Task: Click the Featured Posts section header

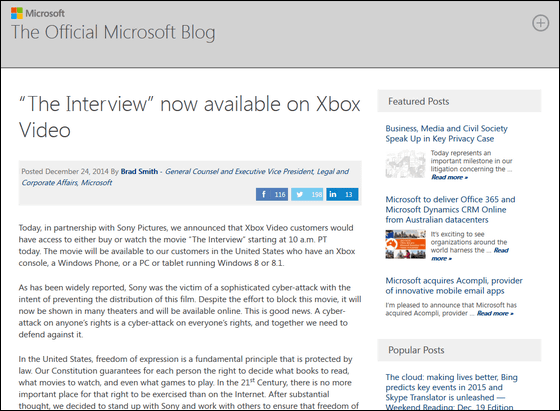Action: pos(459,101)
